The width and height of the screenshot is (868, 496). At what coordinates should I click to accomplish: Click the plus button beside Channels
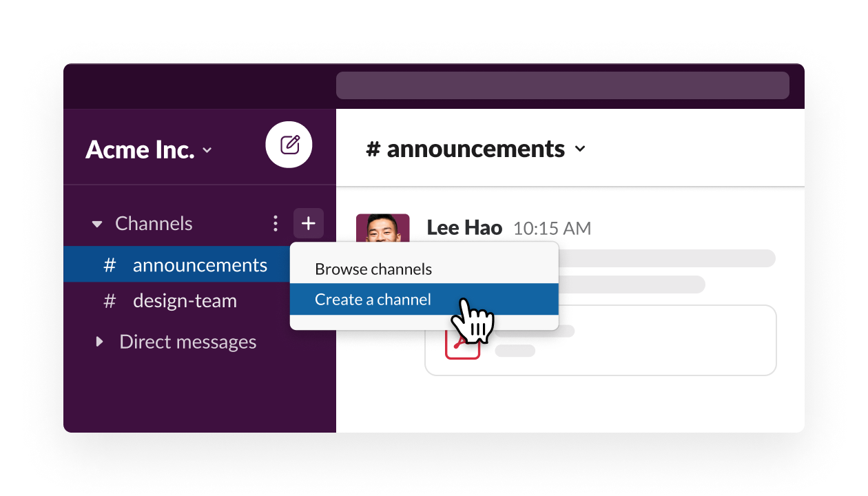[308, 223]
